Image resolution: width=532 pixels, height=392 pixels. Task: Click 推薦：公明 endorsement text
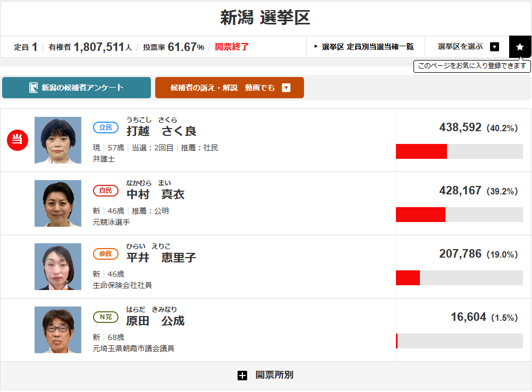point(150,211)
